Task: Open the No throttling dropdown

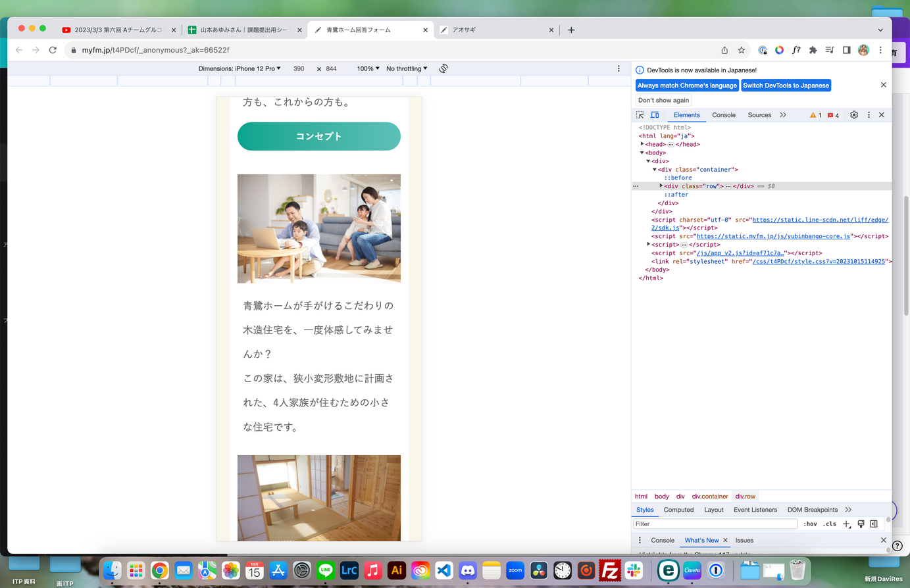Action: tap(407, 68)
